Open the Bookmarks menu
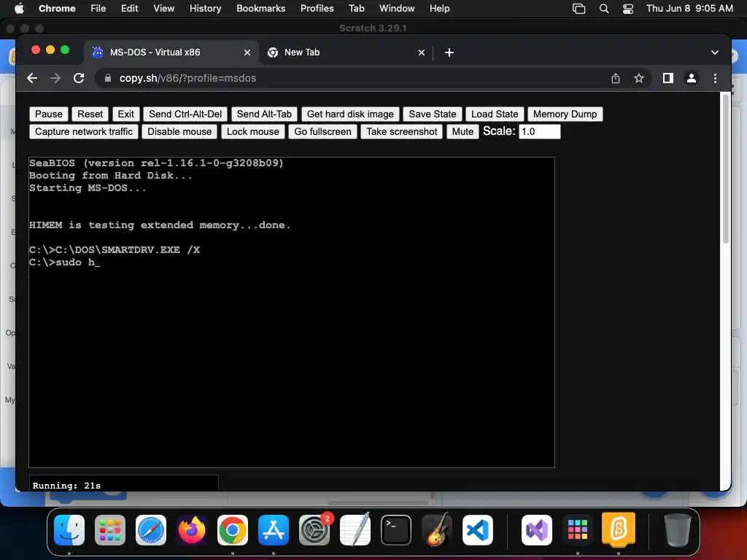 tap(260, 9)
